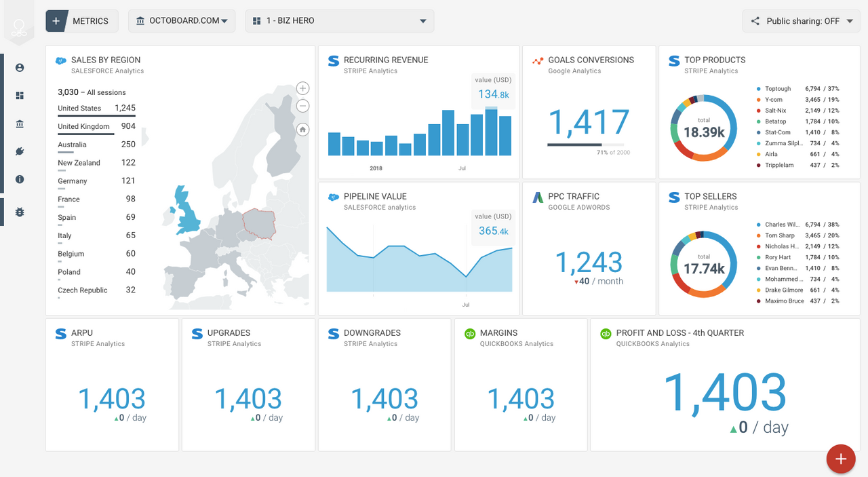Select the United Kingdom row
The width and height of the screenshot is (868, 477).
tap(96, 127)
